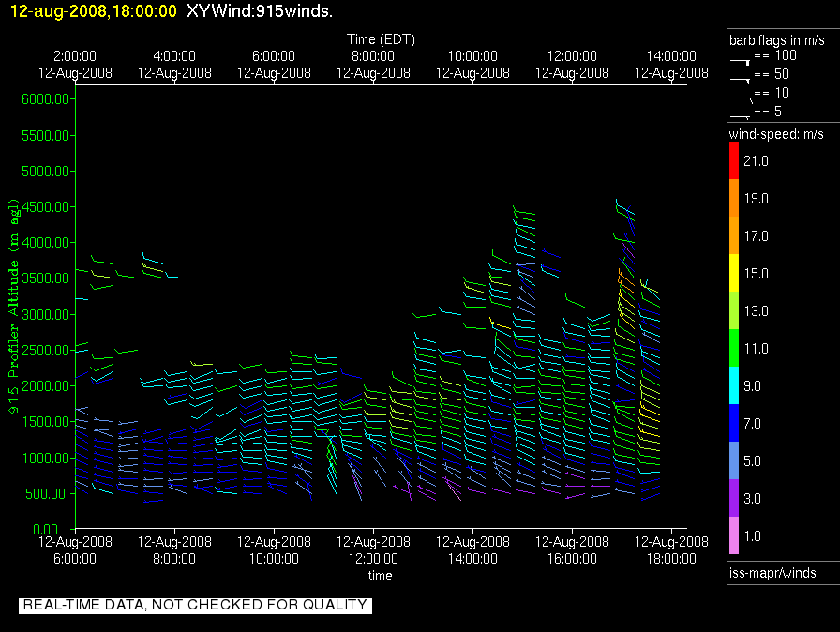
Task: Click the 0.00 altitude tick label
Action: point(46,530)
